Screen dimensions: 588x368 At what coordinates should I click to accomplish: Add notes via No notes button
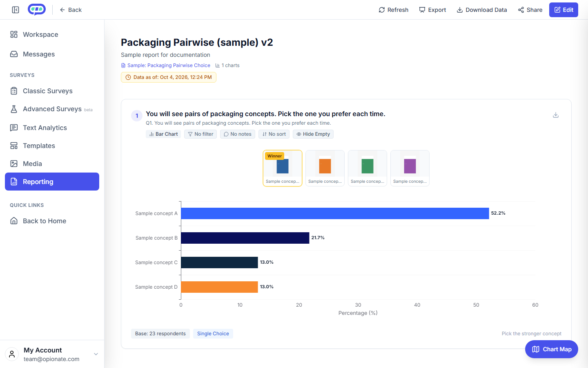[x=238, y=134]
